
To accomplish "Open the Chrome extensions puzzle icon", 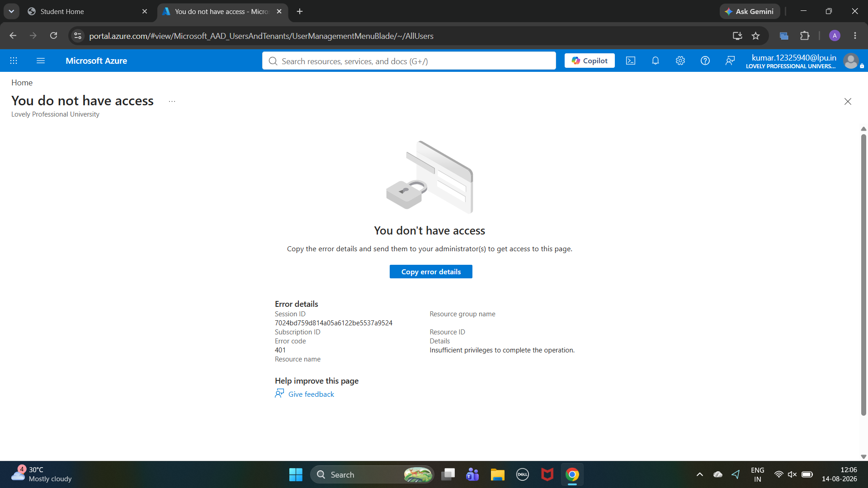I will pos(805,36).
